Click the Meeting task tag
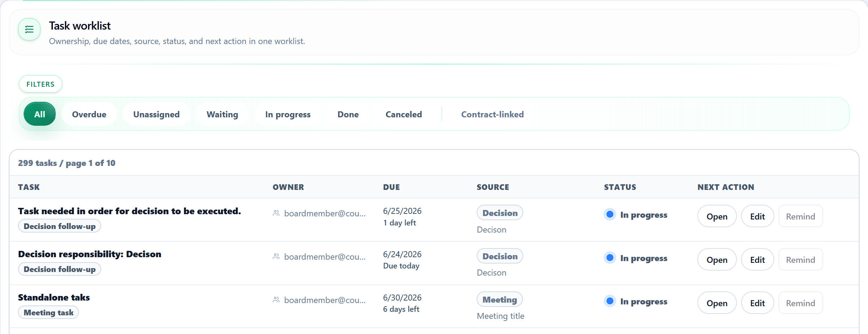This screenshot has width=868, height=334. click(49, 313)
